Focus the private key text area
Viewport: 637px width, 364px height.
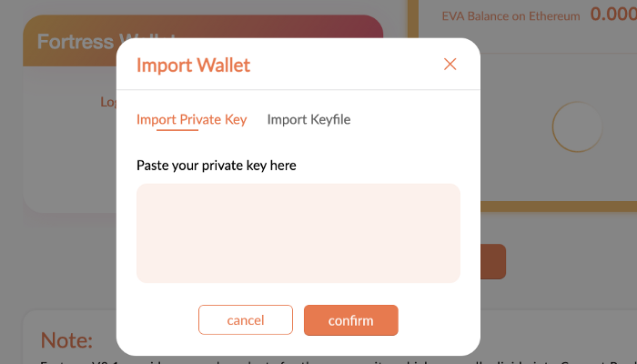click(x=298, y=233)
